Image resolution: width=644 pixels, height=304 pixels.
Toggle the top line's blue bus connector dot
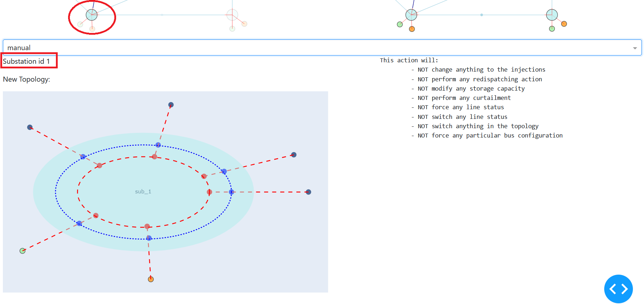[158, 145]
